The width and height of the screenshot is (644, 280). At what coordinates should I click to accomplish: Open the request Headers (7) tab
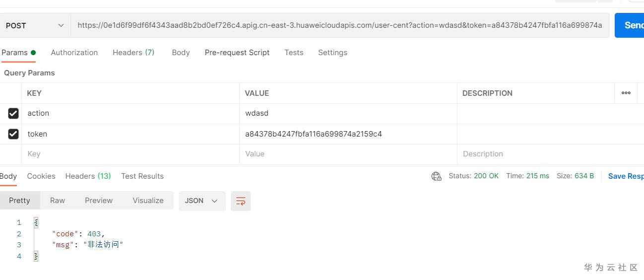click(133, 53)
